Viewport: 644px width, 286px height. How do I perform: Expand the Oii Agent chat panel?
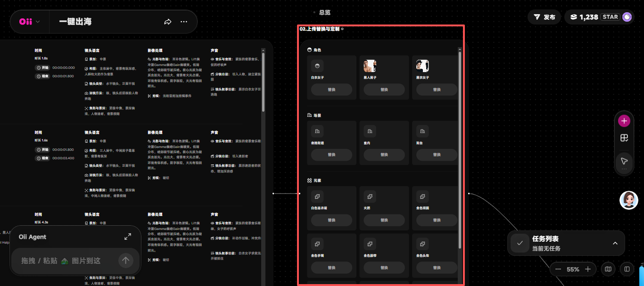click(x=128, y=237)
